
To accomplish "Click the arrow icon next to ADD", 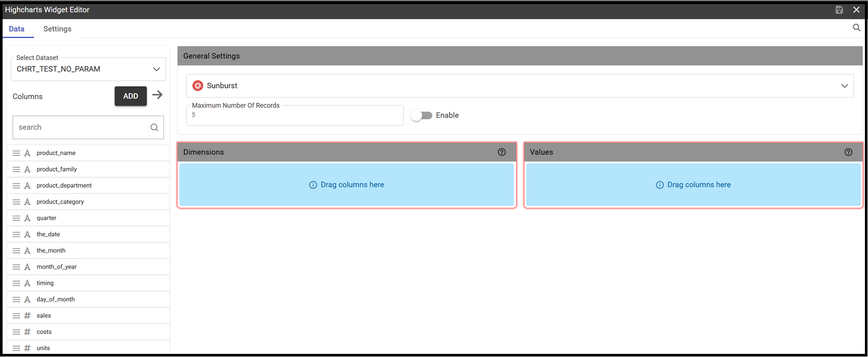I will pyautogui.click(x=158, y=95).
